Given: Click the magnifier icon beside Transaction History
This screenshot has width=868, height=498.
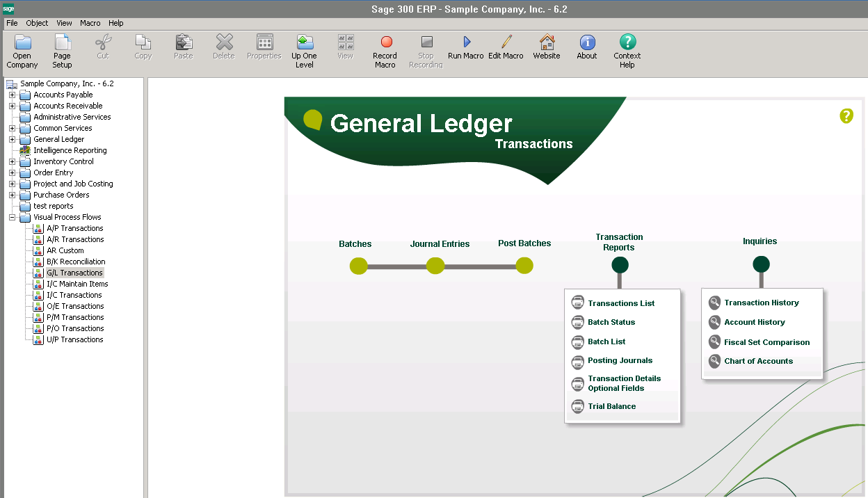Looking at the screenshot, I should click(714, 303).
